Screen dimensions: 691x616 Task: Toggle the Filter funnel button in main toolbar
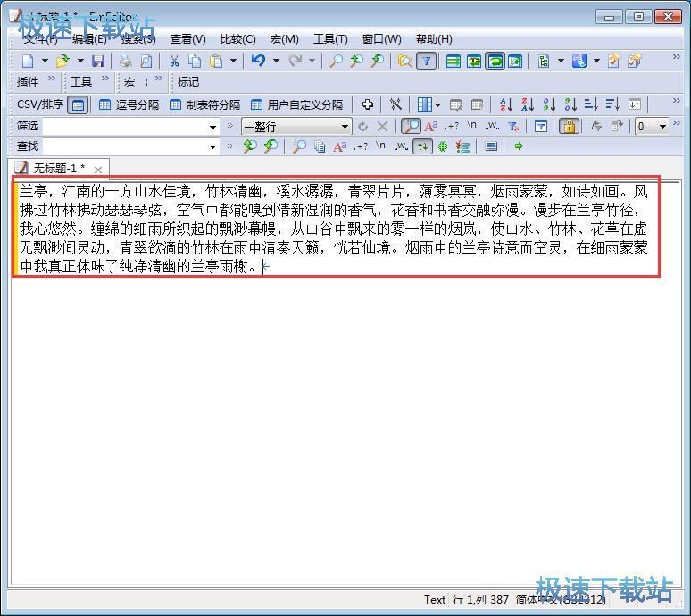[426, 61]
